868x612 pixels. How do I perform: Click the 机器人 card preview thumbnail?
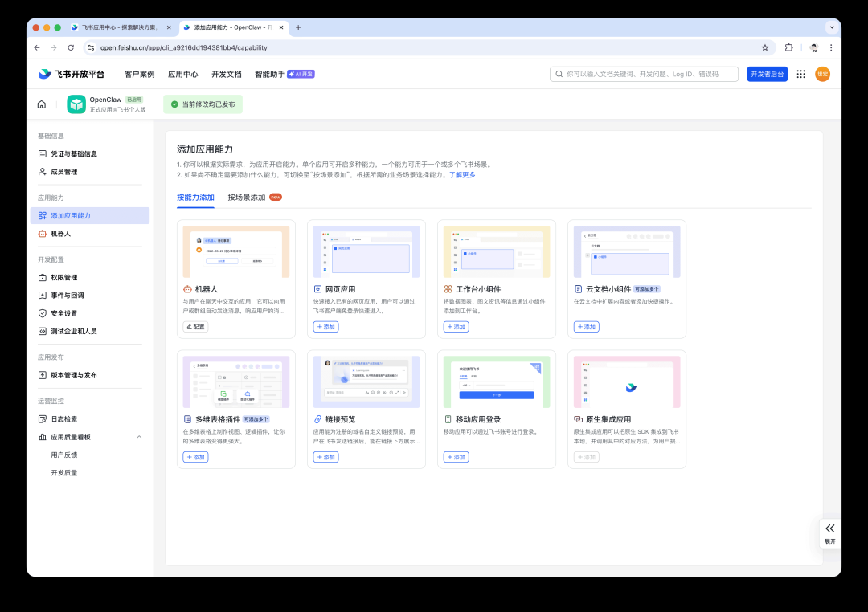[236, 251]
